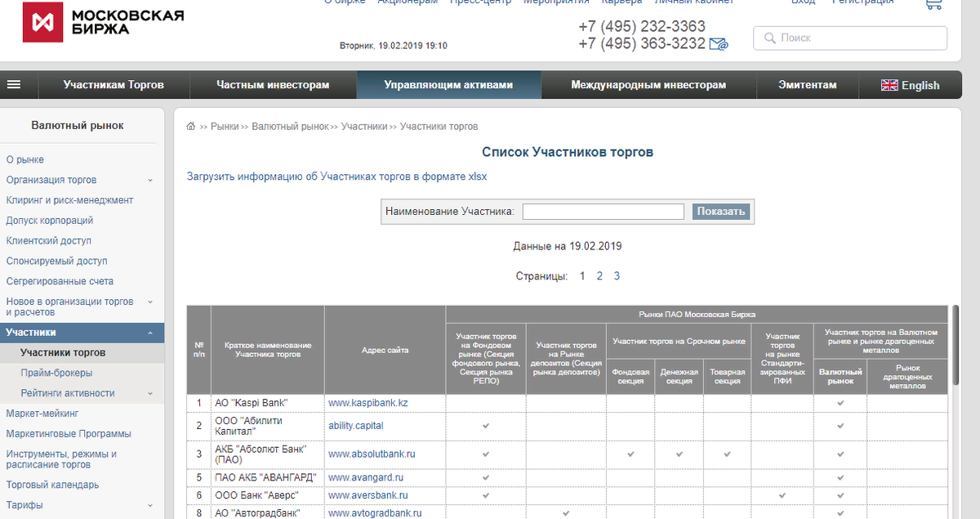Click the Валютный рынок sidebar heading

point(78,125)
